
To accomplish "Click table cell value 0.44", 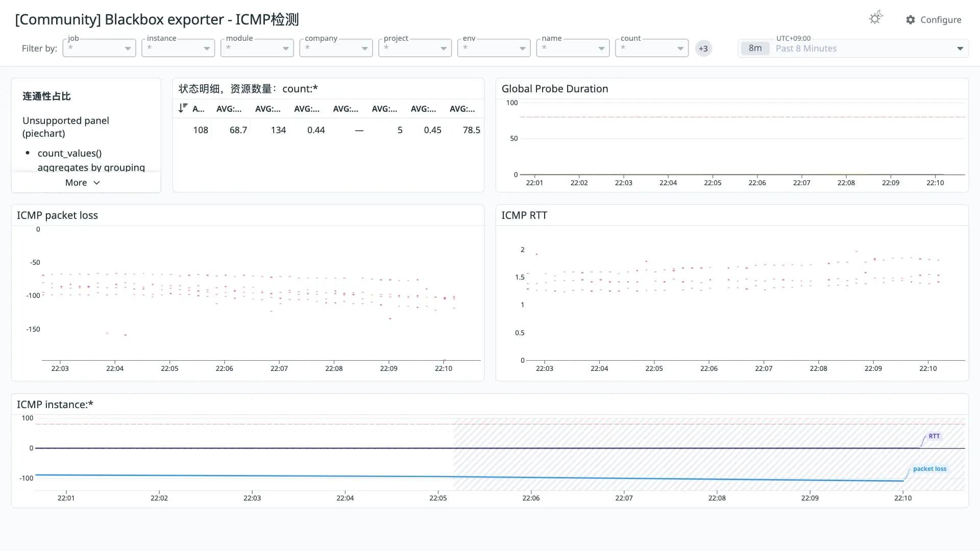I will coord(316,130).
